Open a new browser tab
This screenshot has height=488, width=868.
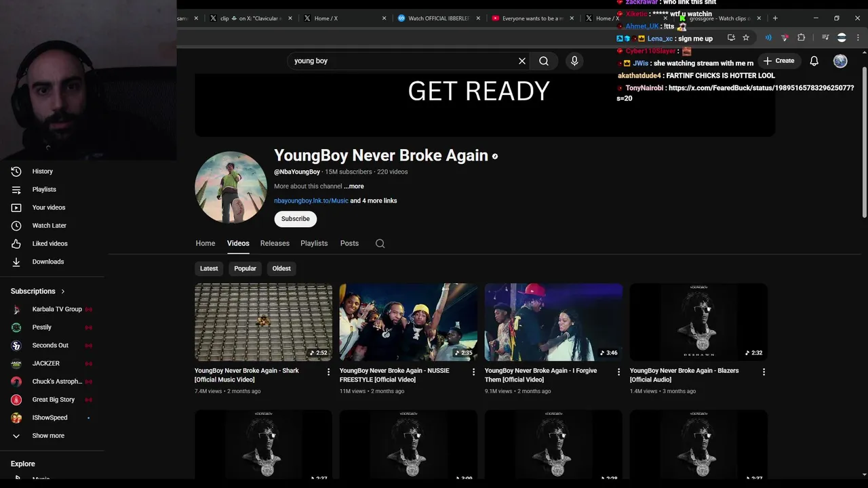(x=775, y=18)
